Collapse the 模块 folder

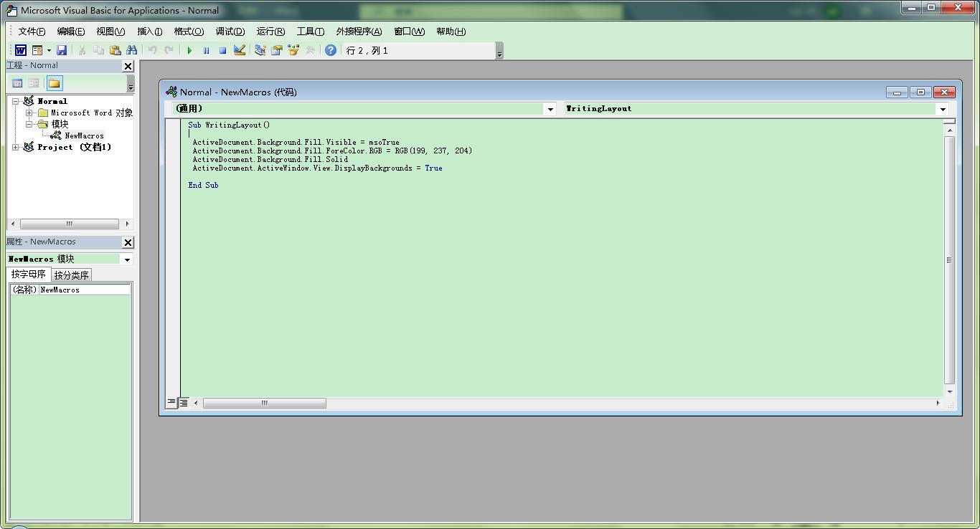[29, 124]
